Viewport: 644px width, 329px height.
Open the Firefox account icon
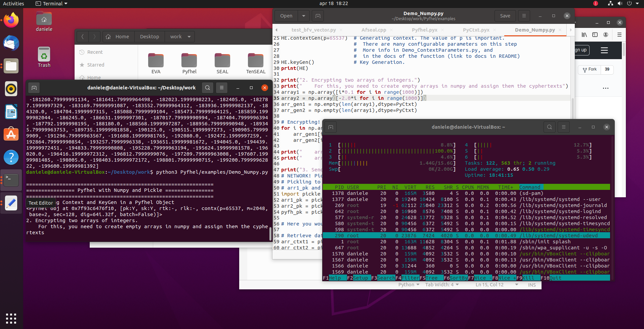pos(606,35)
